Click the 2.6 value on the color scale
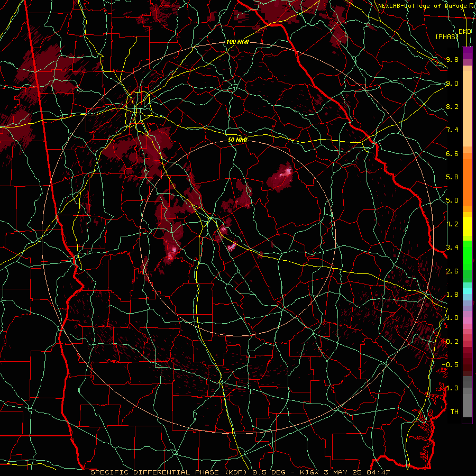Image resolution: width=476 pixels, height=476 pixels. point(452,271)
